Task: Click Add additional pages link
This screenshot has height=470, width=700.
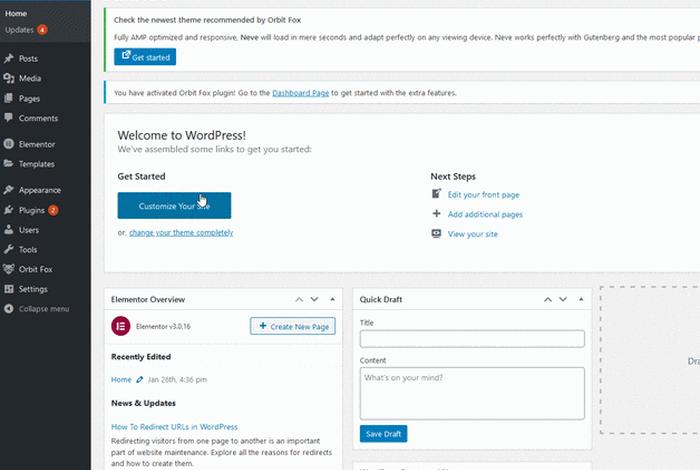Action: click(x=485, y=214)
